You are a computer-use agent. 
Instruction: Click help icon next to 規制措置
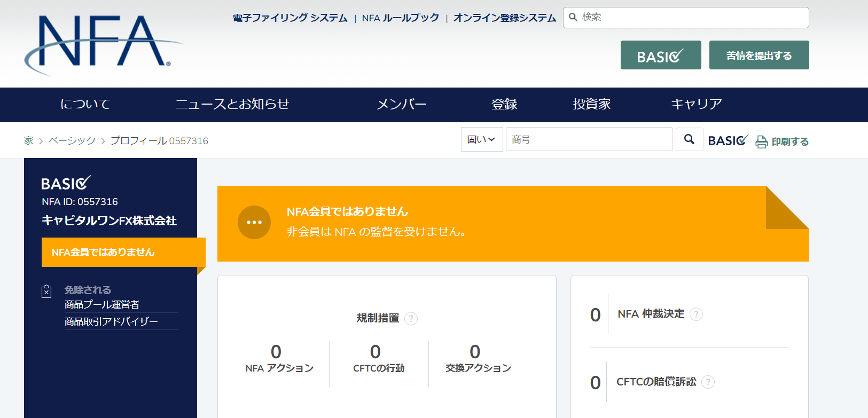(411, 319)
